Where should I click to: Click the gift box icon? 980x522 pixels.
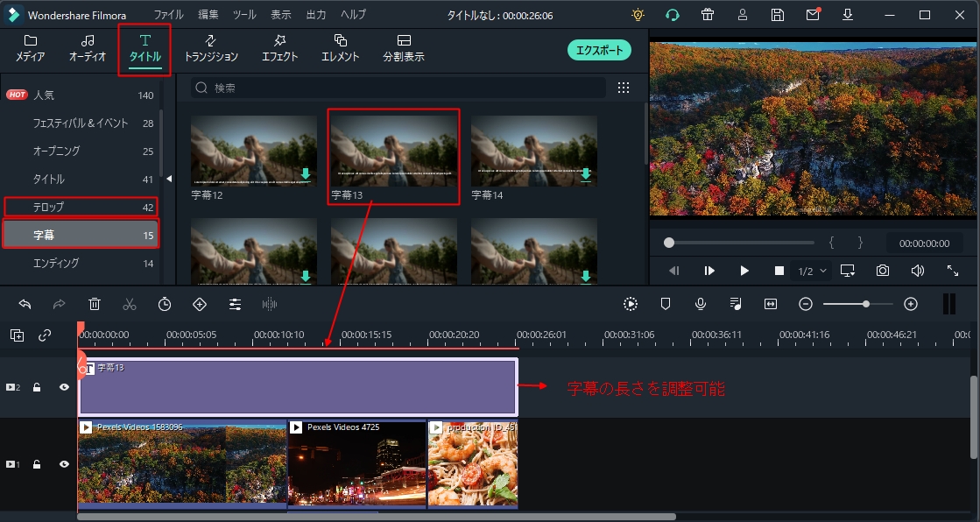[x=708, y=15]
